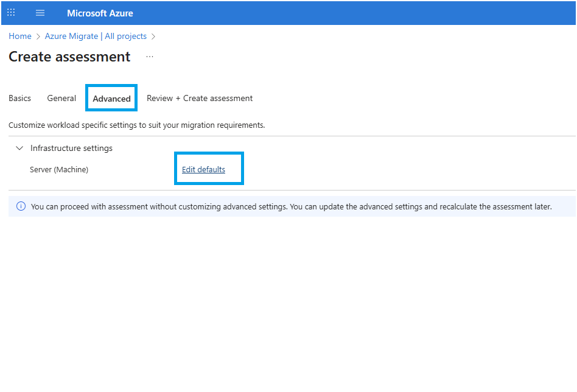This screenshot has height=392, width=577.
Task: Click the chevron after the All projects breadcrumb
Action: pos(153,37)
